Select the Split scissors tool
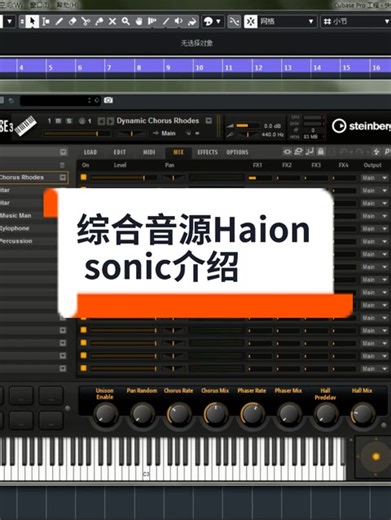Image resolution: width=391 pixels, height=520 pixels. (x=86, y=21)
